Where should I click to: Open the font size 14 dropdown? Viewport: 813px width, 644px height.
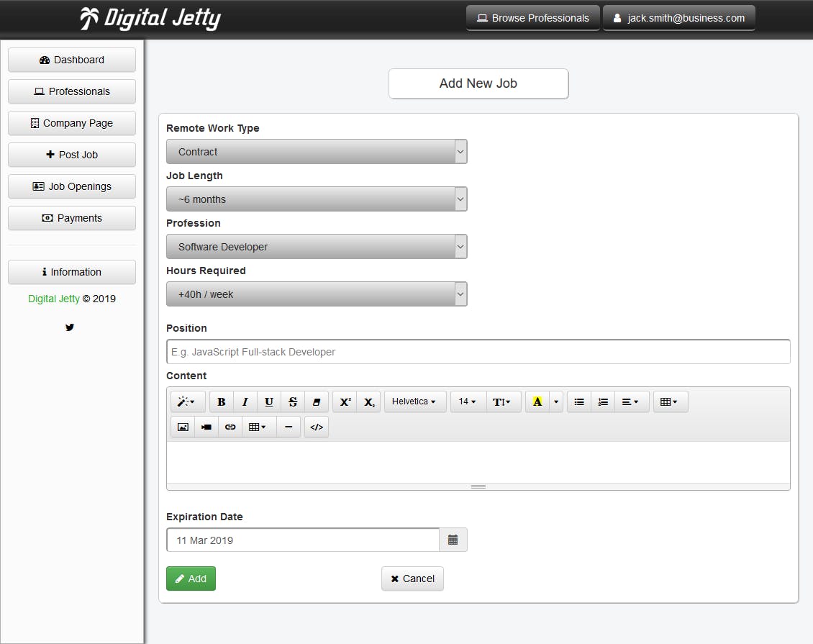coord(468,402)
